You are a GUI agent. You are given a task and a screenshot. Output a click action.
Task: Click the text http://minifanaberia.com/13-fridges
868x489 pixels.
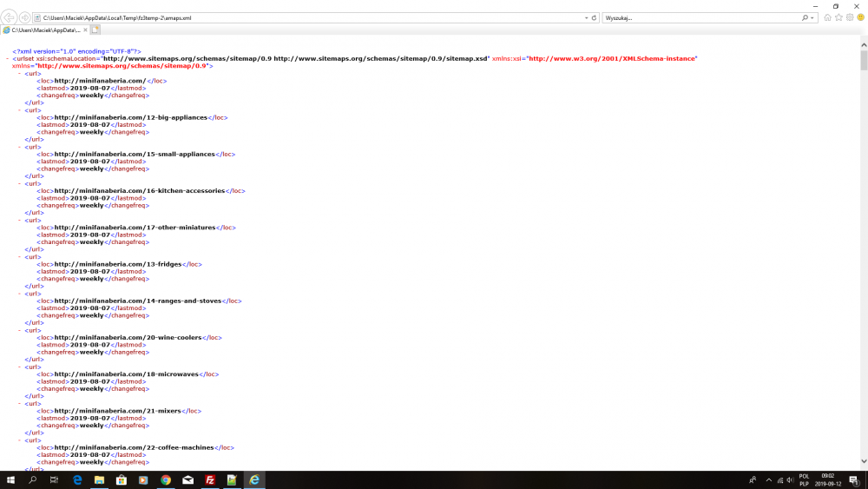(x=118, y=264)
